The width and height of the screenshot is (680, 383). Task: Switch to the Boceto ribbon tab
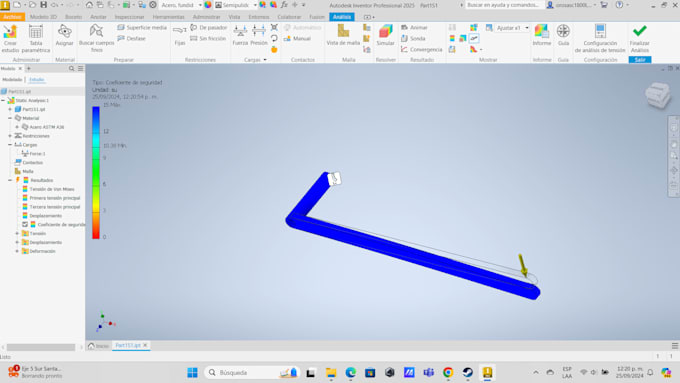click(x=73, y=17)
